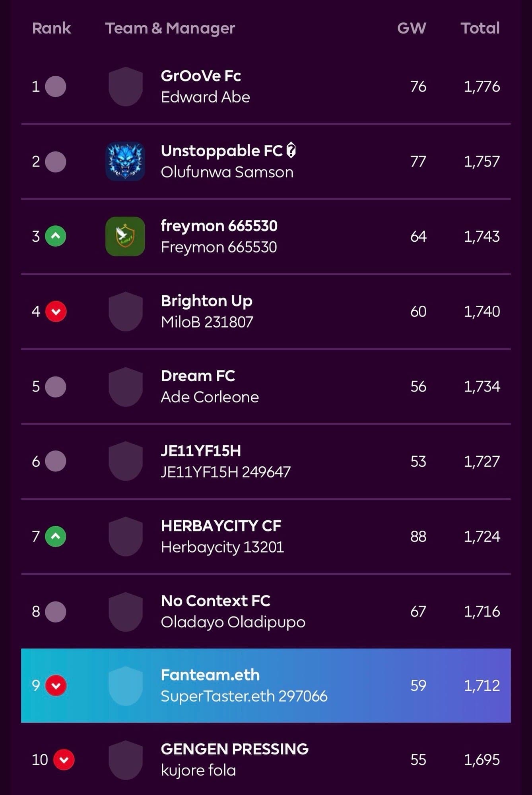Open the Brighton Up team entry

tap(206, 301)
